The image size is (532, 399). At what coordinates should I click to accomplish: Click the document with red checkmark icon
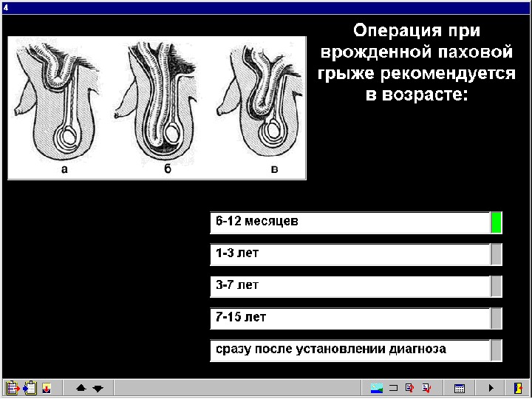click(x=426, y=387)
